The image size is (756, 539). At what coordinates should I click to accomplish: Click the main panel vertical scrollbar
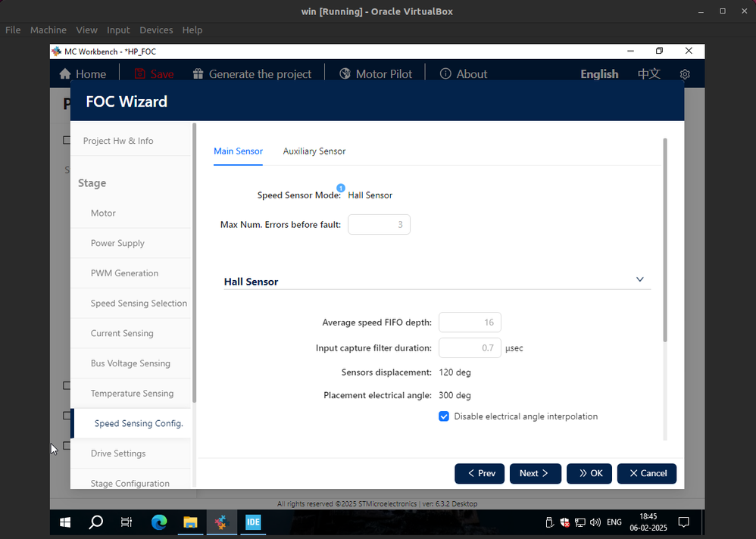point(665,240)
